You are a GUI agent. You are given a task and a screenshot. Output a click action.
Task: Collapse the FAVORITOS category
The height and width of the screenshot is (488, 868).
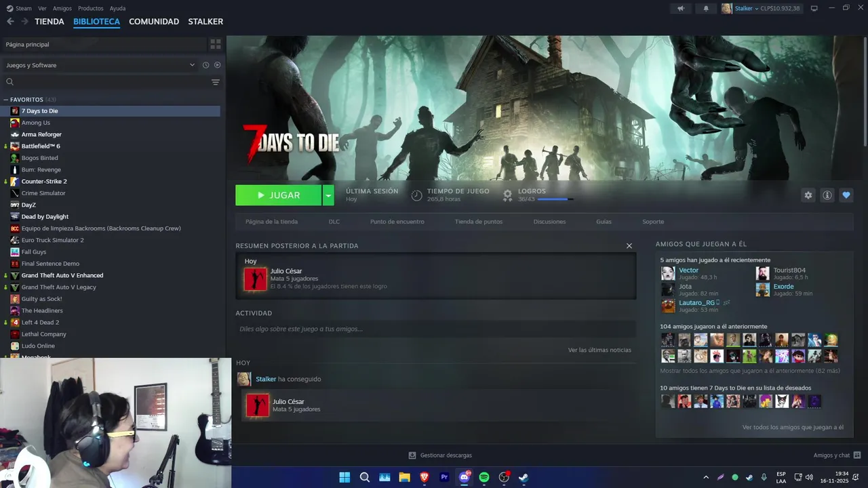coord(5,100)
